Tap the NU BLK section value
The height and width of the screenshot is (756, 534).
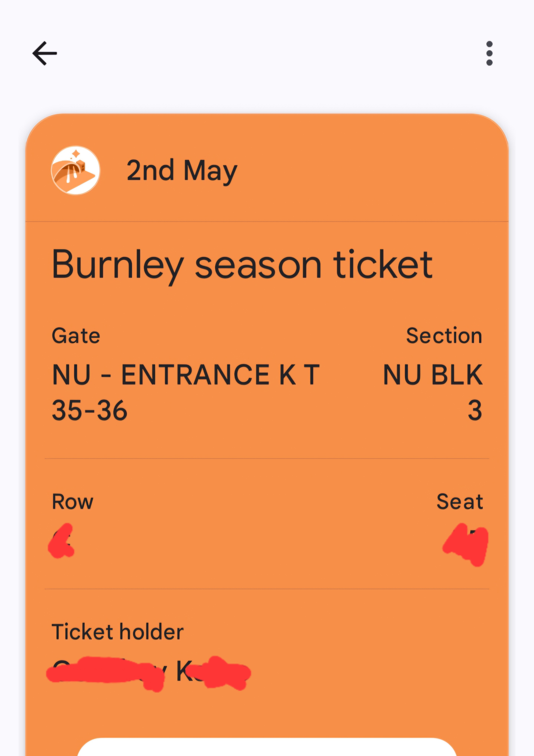(433, 375)
